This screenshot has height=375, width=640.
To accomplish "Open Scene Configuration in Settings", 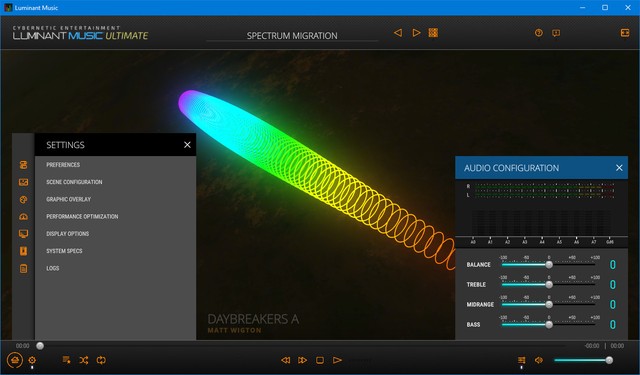I will (74, 182).
